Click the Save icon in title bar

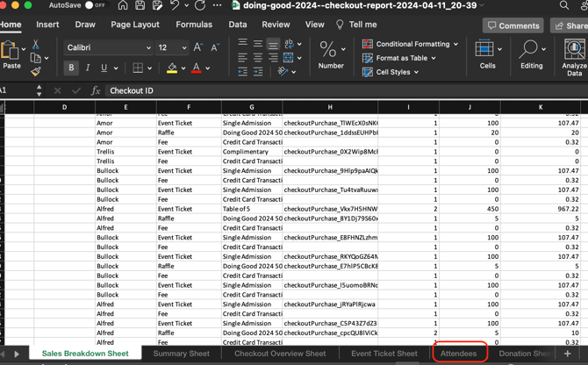pyautogui.click(x=140, y=5)
